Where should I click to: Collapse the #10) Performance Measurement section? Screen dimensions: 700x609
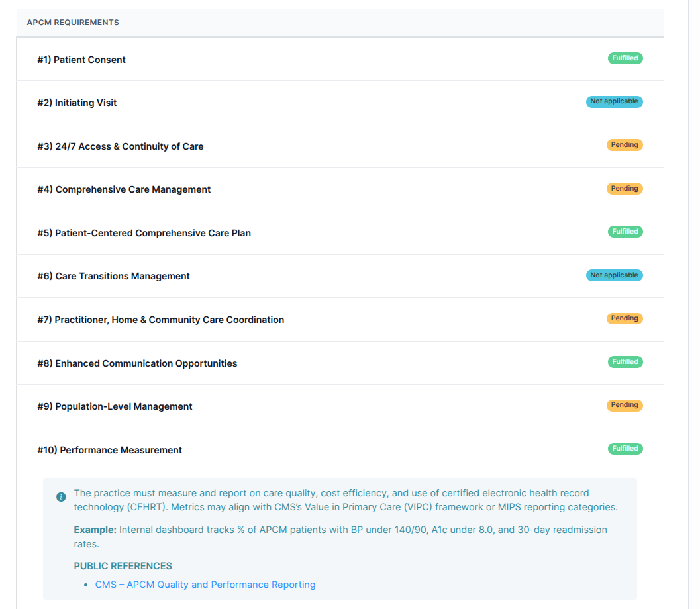tap(109, 449)
